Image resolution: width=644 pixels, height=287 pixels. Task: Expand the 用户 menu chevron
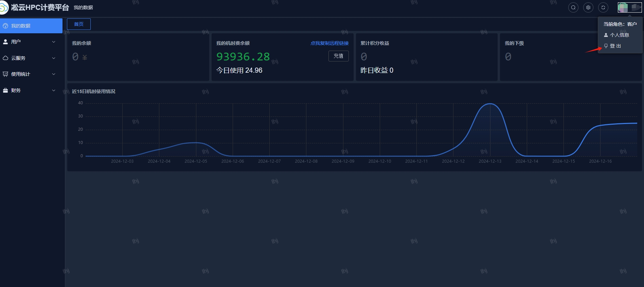pos(54,42)
